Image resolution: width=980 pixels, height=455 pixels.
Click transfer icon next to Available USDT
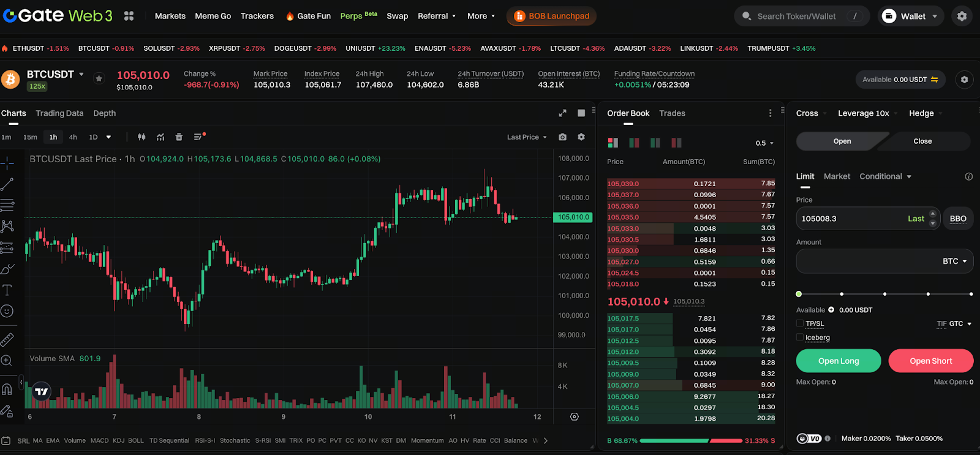pos(935,80)
